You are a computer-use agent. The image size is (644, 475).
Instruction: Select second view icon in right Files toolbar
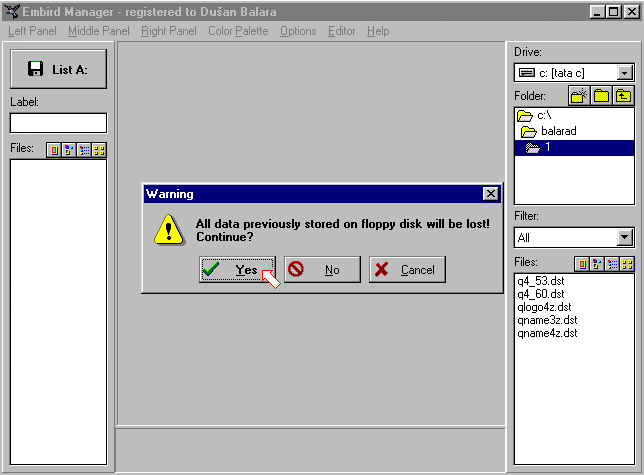pos(597,264)
